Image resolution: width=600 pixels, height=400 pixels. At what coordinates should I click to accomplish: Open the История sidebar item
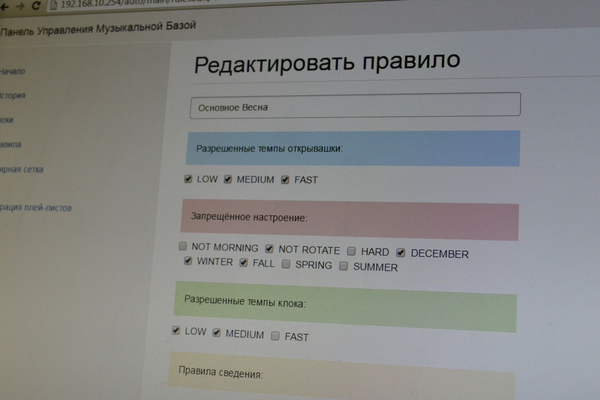(x=12, y=96)
